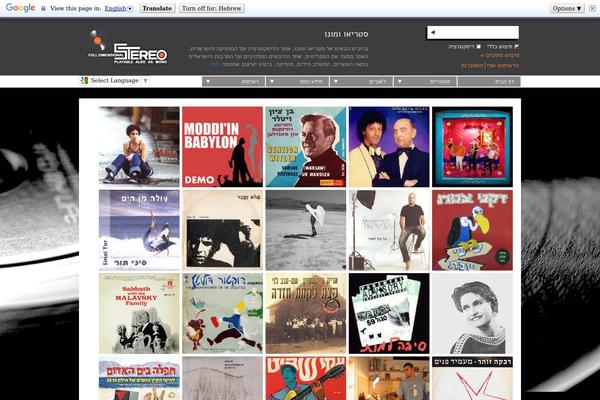Open the English language dropdown in translate bar

[x=119, y=8]
